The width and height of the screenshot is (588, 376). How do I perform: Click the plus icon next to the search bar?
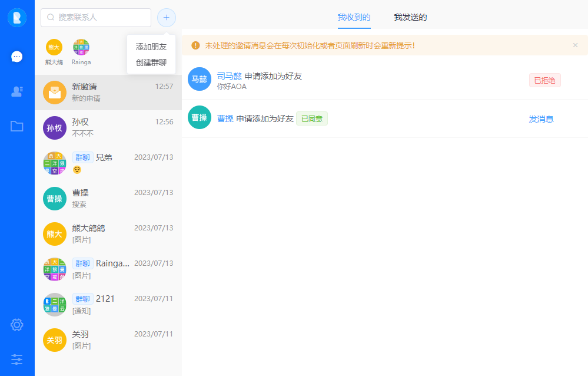point(166,18)
